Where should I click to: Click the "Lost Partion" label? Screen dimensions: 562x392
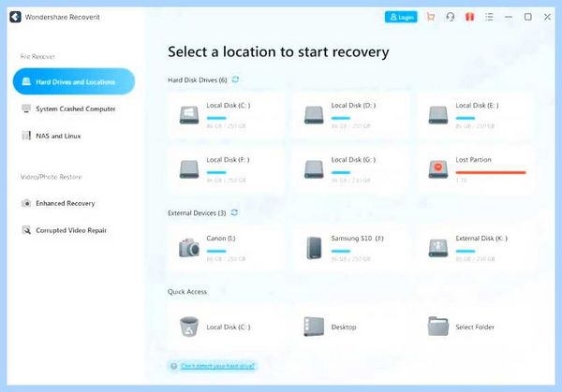point(473,160)
